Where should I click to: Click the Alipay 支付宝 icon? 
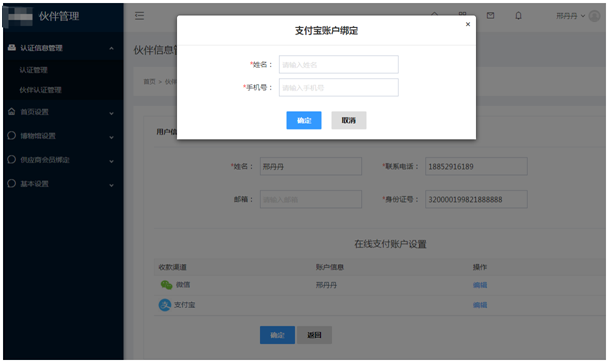click(165, 305)
